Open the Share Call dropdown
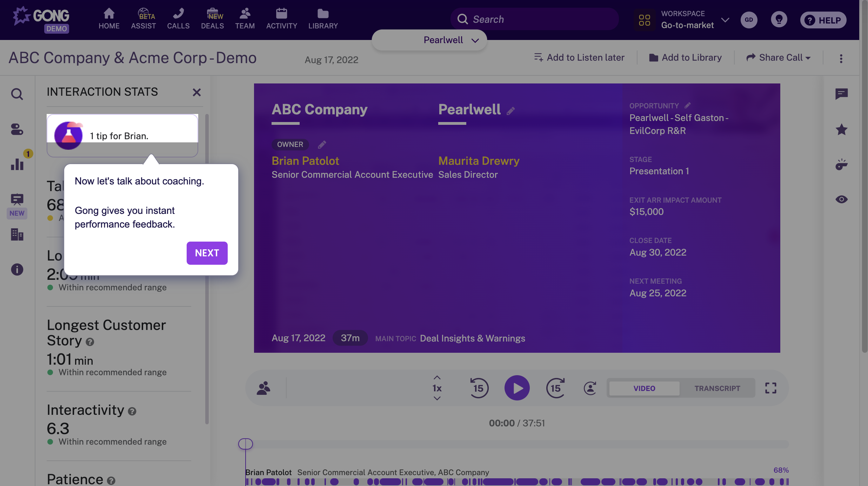The height and width of the screenshot is (486, 868). point(779,58)
